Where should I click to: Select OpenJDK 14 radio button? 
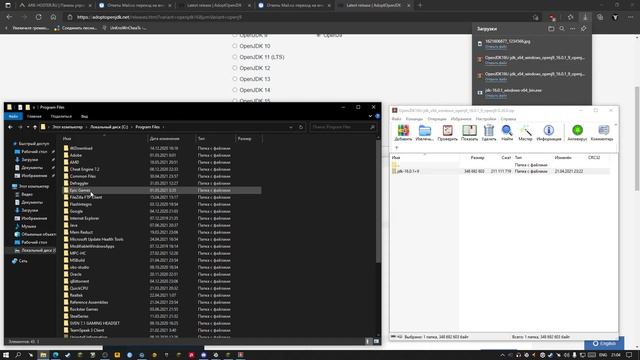tap(235, 90)
